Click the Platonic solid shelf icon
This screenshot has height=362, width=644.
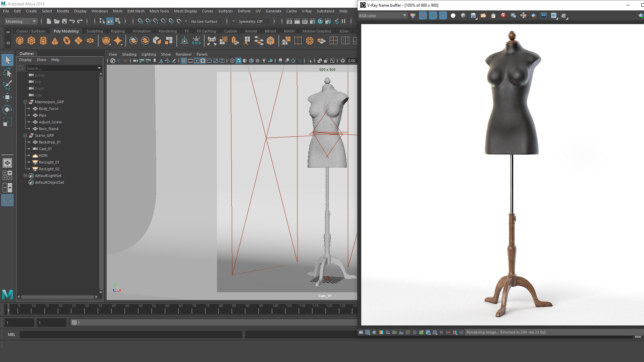106,41
